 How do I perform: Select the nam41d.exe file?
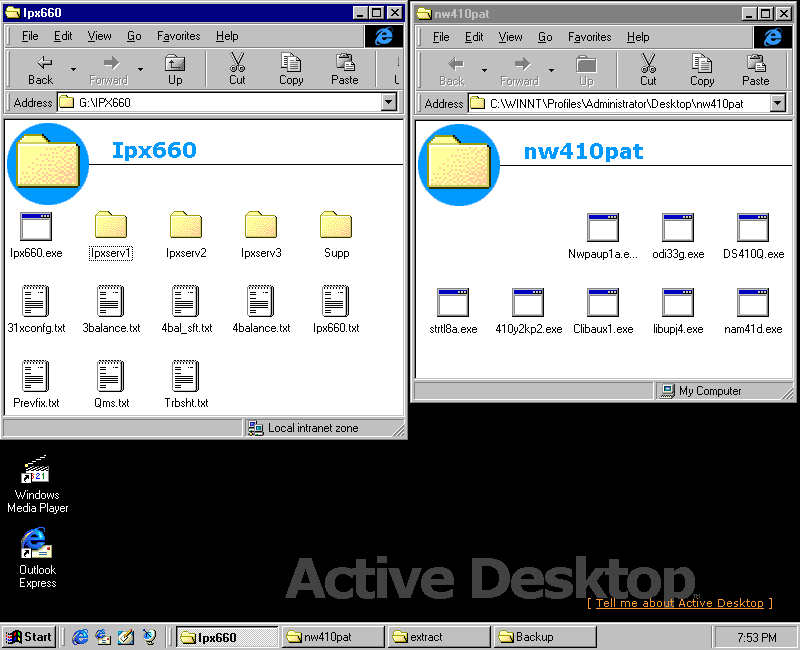753,312
